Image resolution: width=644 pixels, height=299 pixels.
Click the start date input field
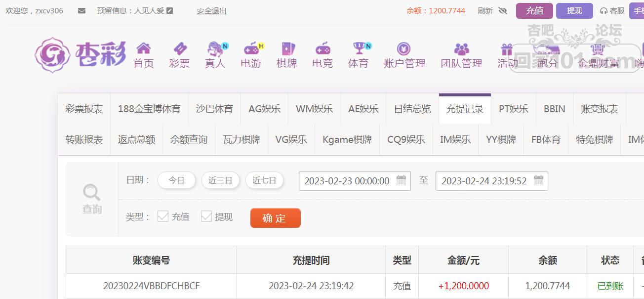coord(355,181)
